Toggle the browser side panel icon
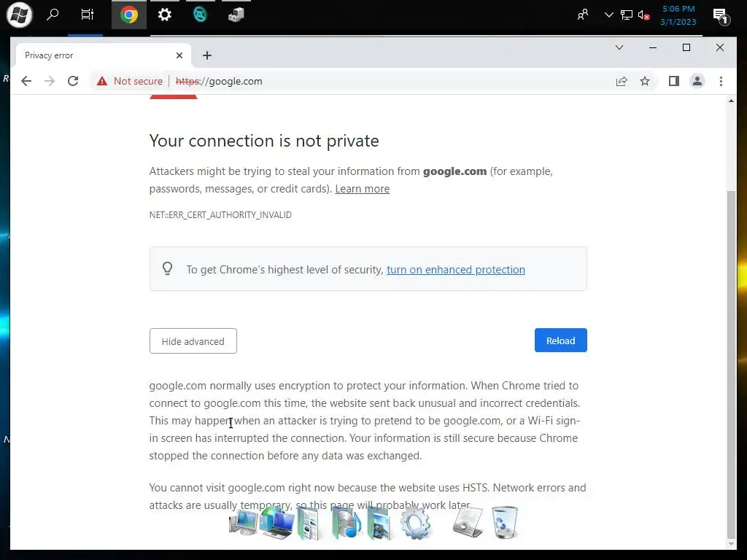The width and height of the screenshot is (747, 560). click(x=673, y=82)
